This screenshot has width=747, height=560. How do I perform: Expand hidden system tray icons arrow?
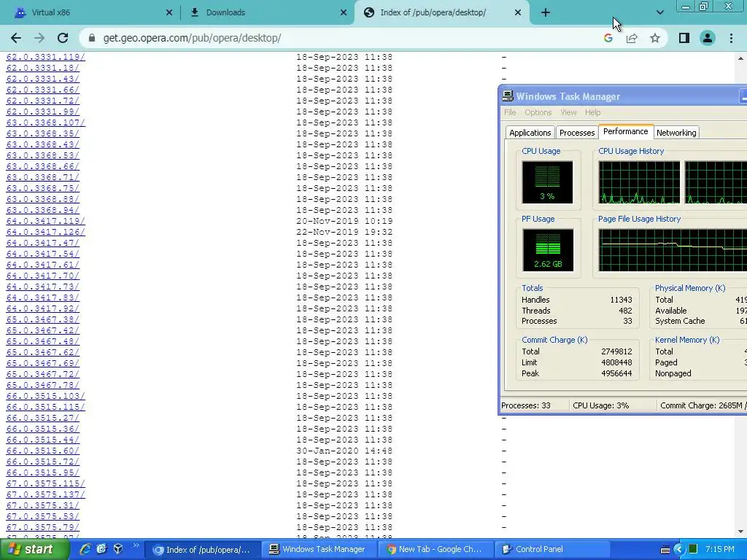click(679, 550)
